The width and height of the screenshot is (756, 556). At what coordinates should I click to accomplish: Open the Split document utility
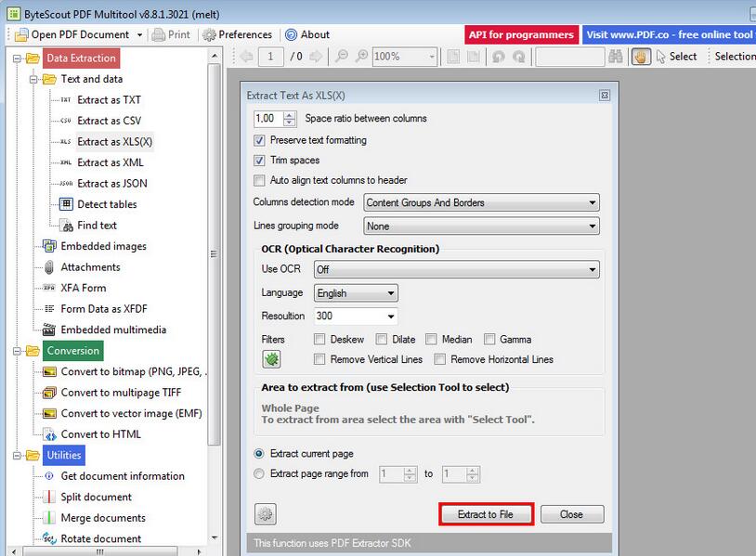[96, 497]
